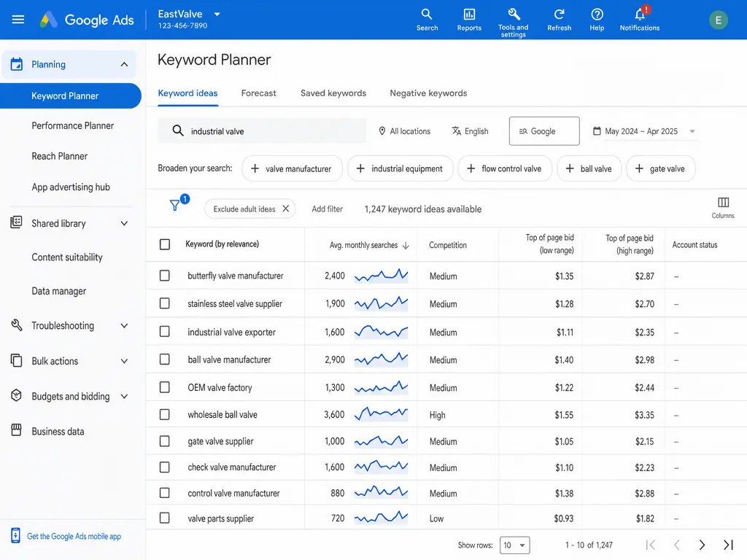747x560 pixels.
Task: Expand Budgets and bidding section
Action: pos(124,396)
